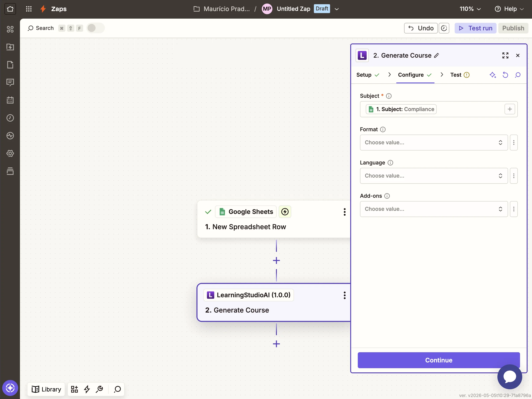Click the Publish button
The height and width of the screenshot is (399, 532).
[513, 28]
